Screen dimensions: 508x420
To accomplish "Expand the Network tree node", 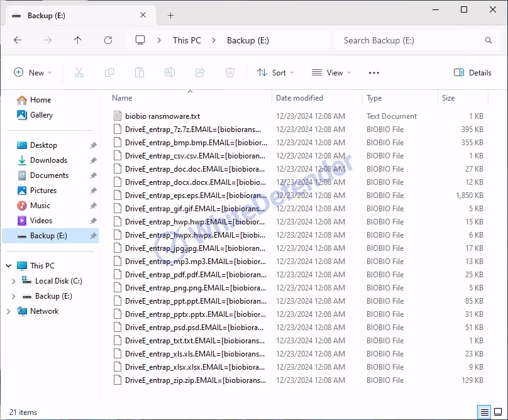I will (9, 311).
